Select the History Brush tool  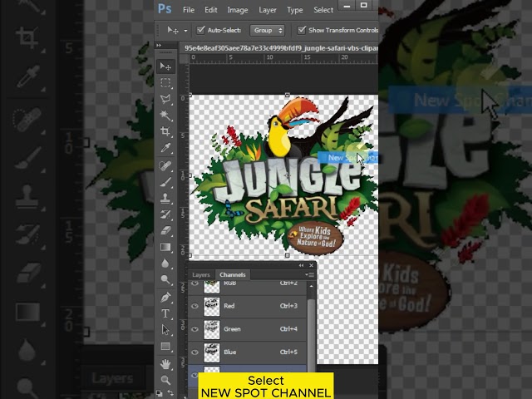click(x=165, y=214)
